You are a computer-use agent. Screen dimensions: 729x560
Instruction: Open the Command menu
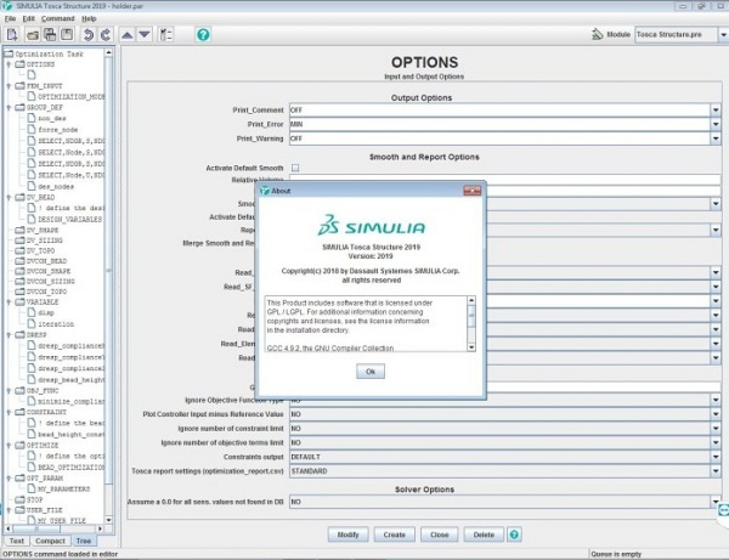pyautogui.click(x=58, y=19)
